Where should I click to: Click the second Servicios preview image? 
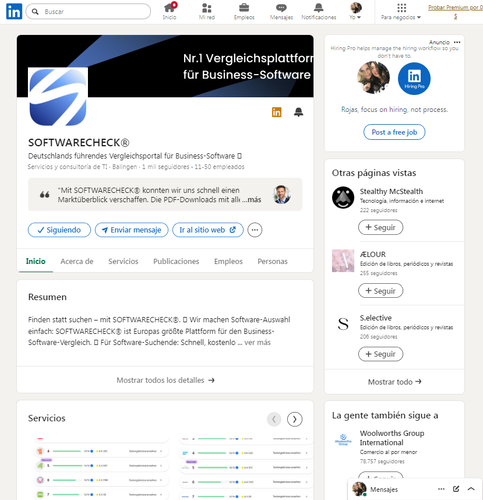(246, 468)
